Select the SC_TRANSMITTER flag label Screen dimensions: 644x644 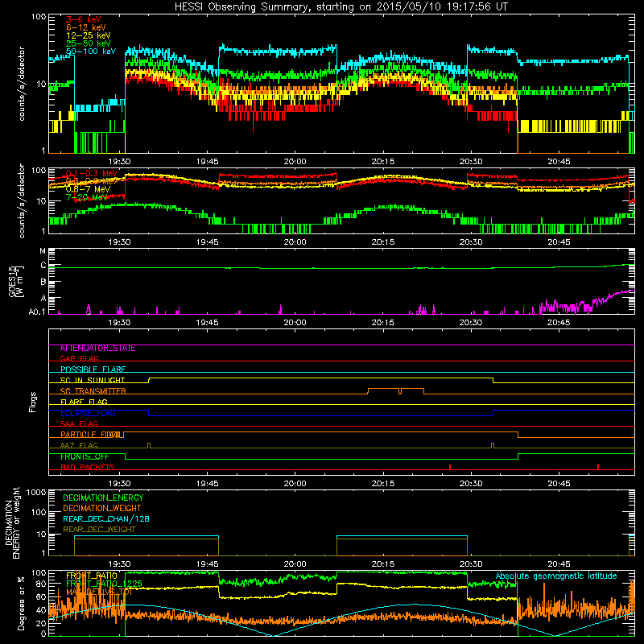click(x=93, y=391)
